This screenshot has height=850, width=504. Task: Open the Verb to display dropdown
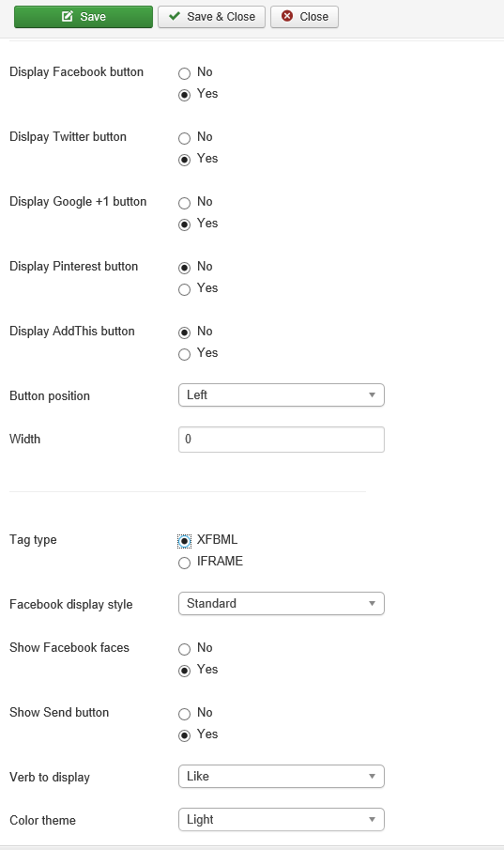pos(282,777)
